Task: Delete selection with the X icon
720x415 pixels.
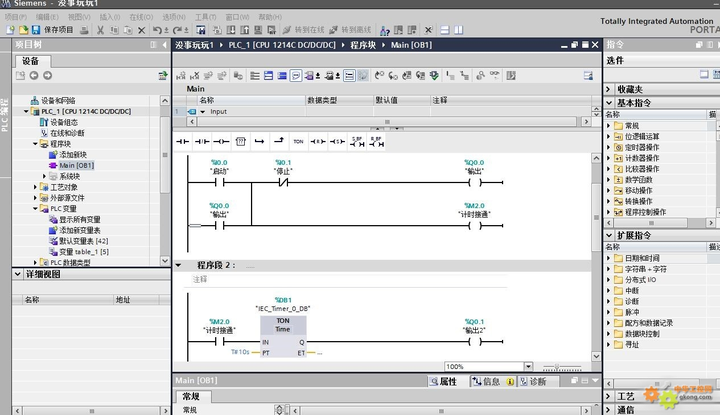Action: point(142,30)
